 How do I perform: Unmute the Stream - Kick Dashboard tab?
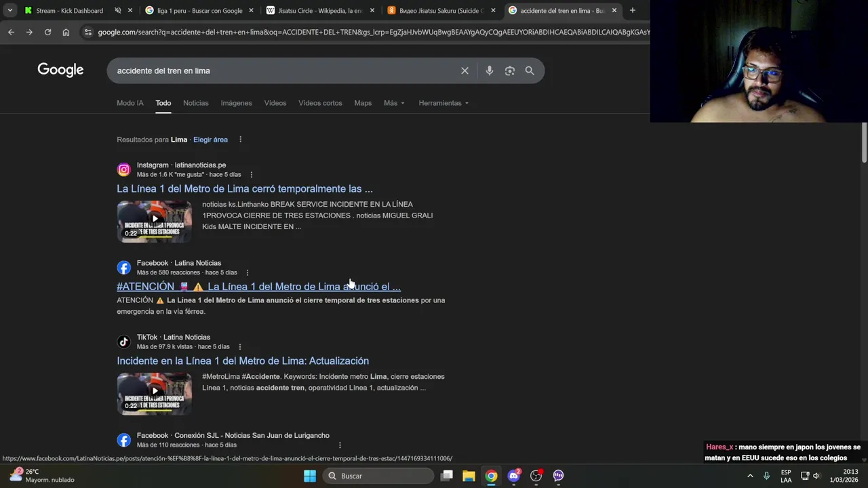(x=117, y=10)
